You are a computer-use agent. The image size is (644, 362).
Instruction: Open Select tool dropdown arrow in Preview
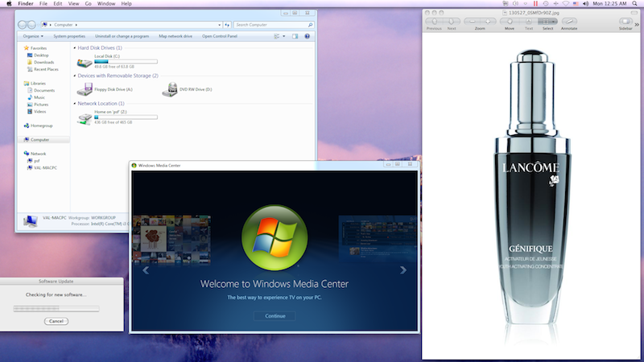(555, 22)
